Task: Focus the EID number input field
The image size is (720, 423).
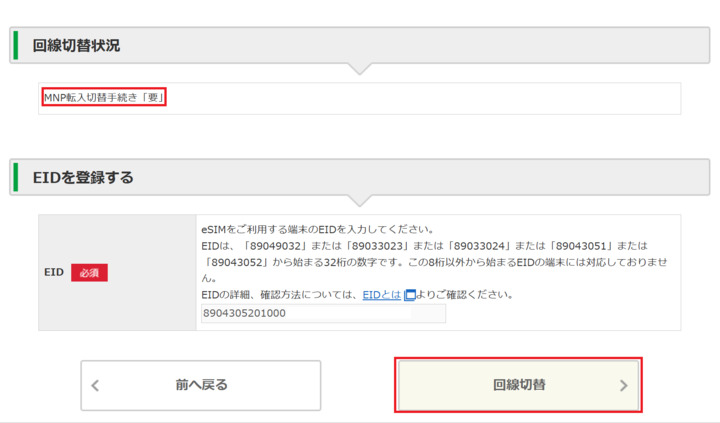Action: [x=322, y=314]
